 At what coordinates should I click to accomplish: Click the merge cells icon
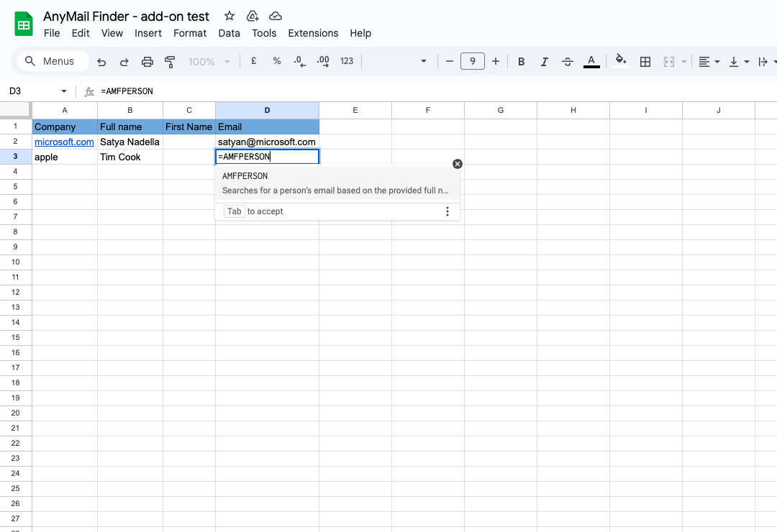[x=669, y=61]
